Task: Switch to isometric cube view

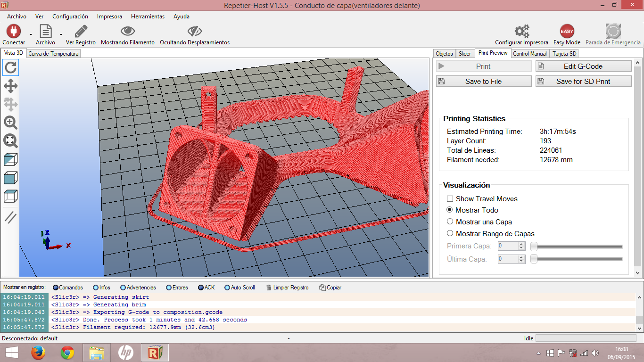Action: tap(10, 160)
